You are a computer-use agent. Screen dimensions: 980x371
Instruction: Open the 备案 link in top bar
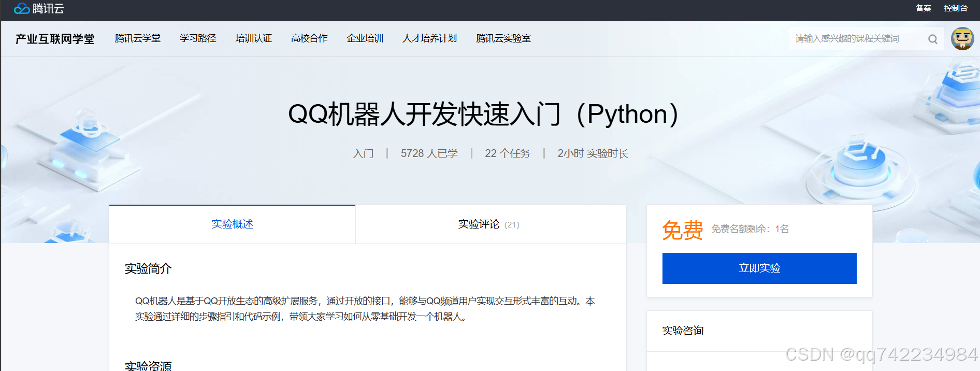923,8
